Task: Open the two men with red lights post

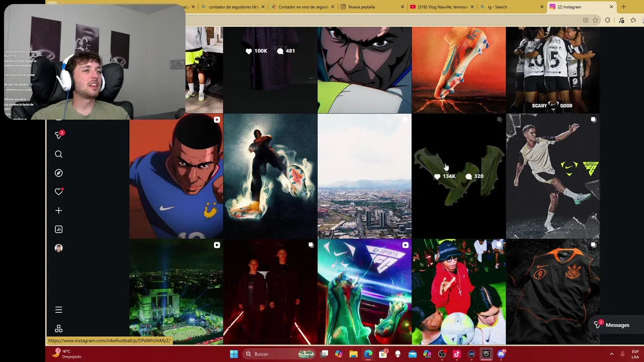Action: pos(270,292)
